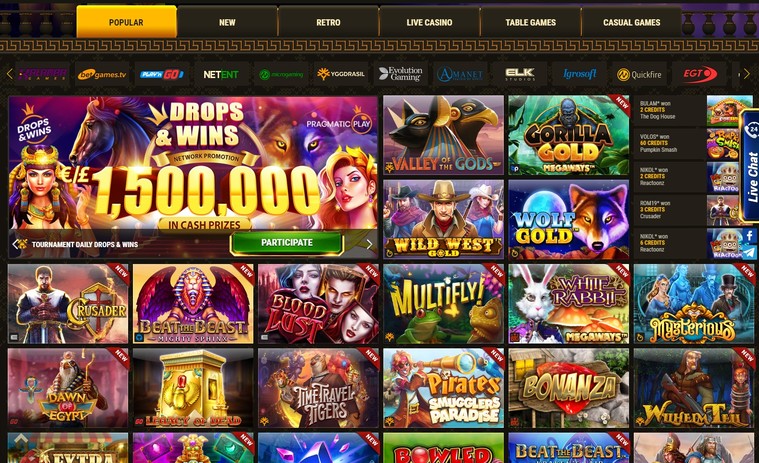Click the green Participate button
759x463 pixels.
(287, 243)
